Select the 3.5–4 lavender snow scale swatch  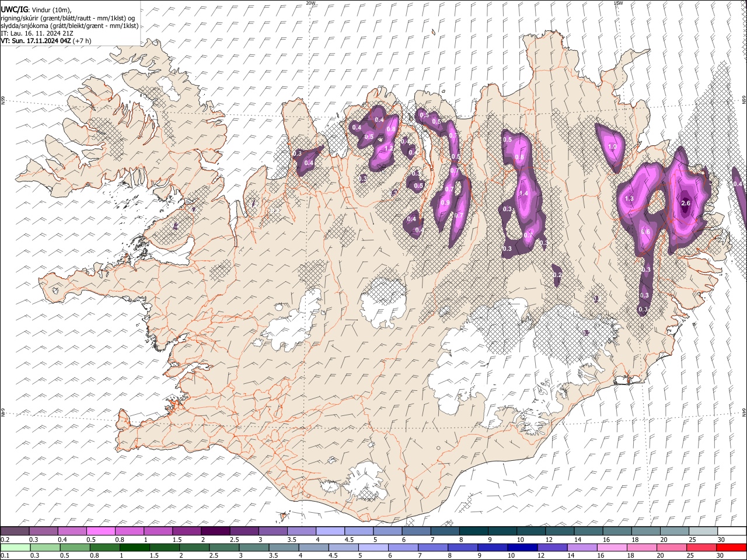tap(301, 531)
